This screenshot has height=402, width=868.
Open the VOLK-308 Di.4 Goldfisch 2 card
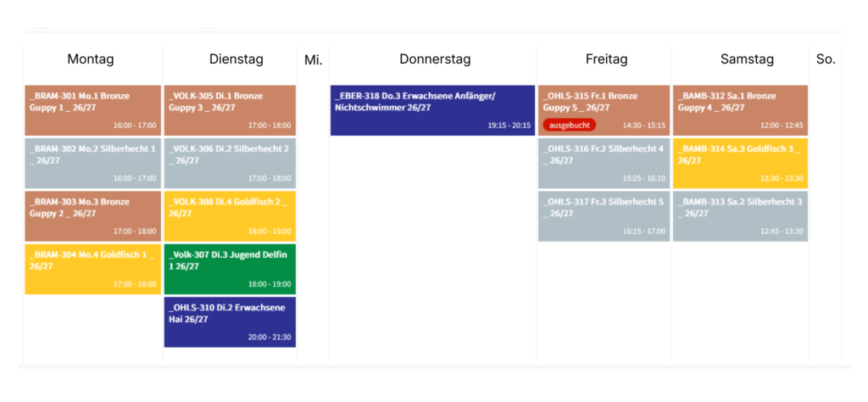[x=230, y=216]
